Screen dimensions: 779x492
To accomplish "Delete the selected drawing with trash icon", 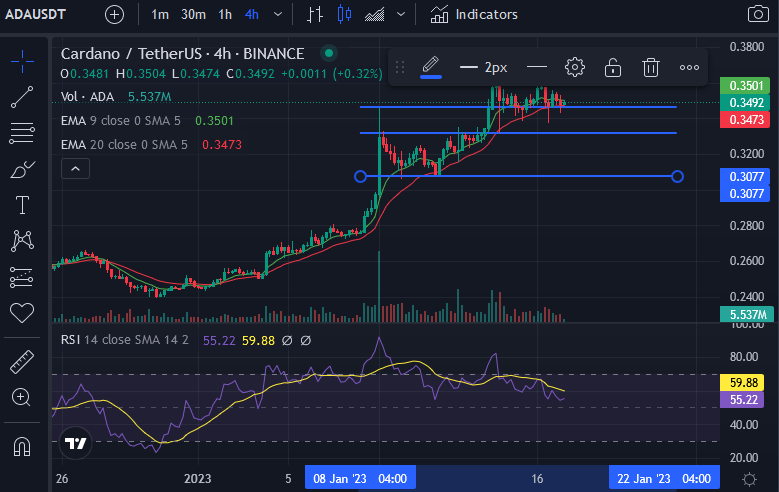I will pos(650,67).
